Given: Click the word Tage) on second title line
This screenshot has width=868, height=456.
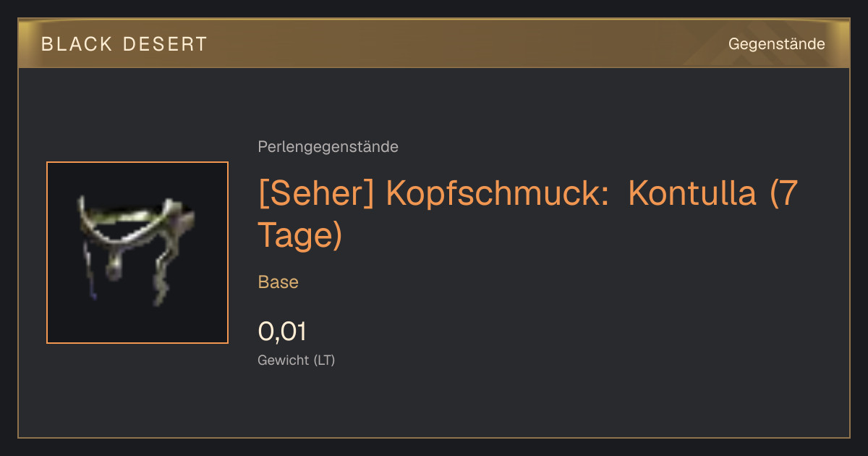Looking at the screenshot, I should [x=299, y=236].
